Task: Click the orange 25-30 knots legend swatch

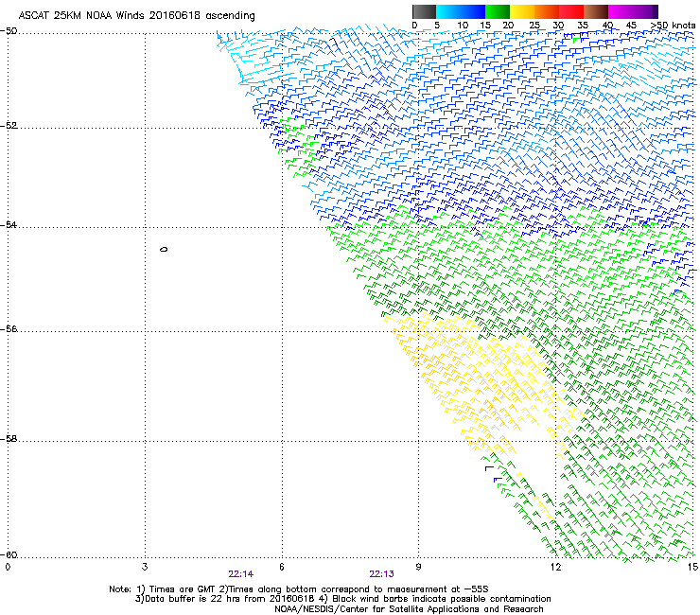Action: pos(547,11)
